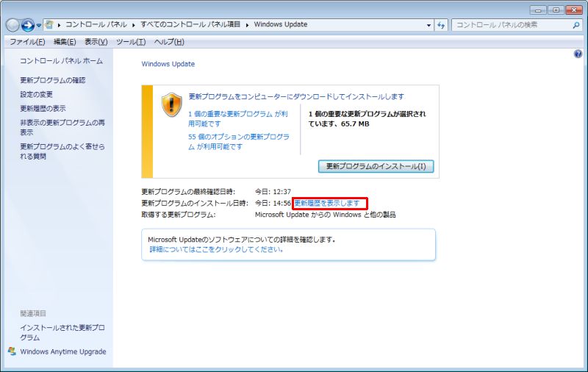Open 更新履歴の表示 in sidebar
The height and width of the screenshot is (372, 588).
point(43,109)
